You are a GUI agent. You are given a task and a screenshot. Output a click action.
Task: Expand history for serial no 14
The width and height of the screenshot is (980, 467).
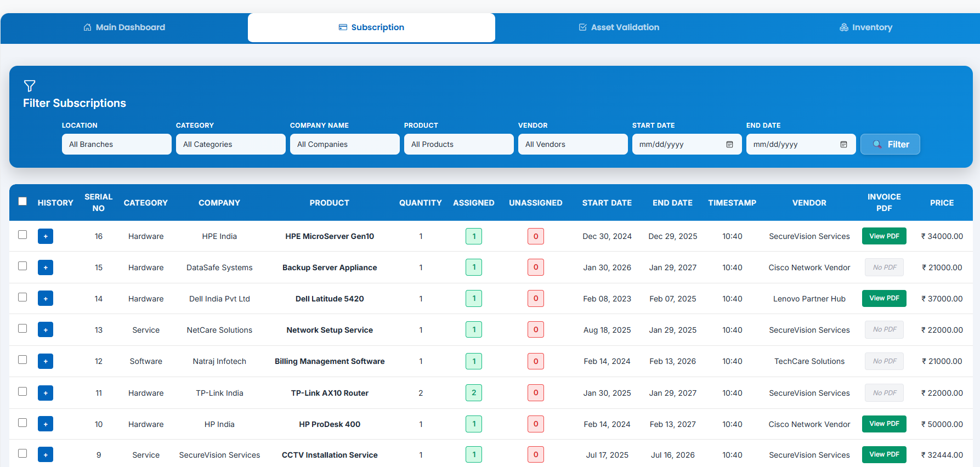coord(46,299)
